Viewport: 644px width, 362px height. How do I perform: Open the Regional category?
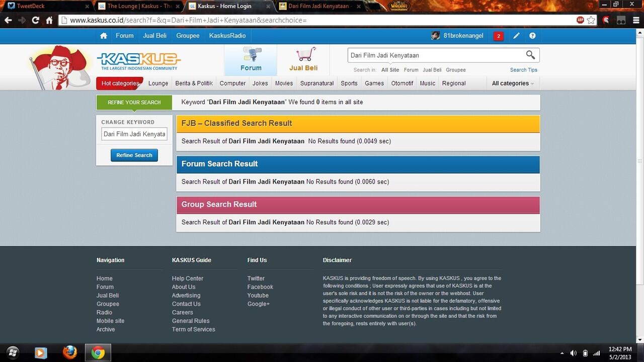pos(454,83)
